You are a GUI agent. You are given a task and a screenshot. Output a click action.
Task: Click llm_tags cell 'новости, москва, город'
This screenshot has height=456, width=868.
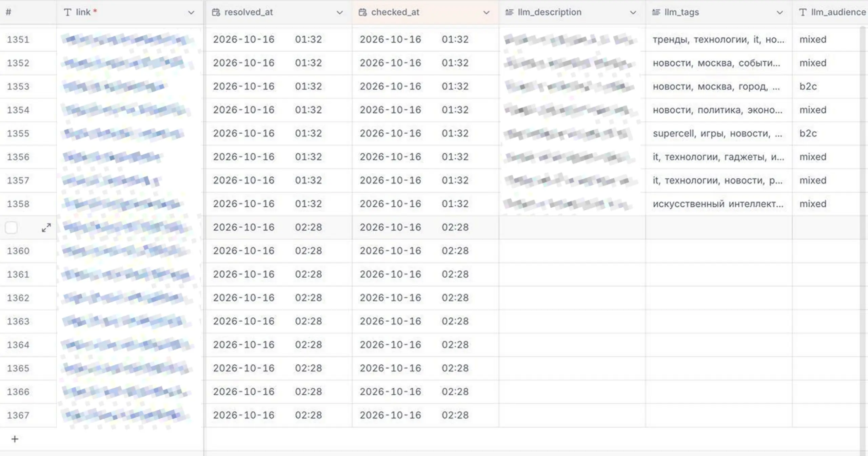click(x=719, y=87)
